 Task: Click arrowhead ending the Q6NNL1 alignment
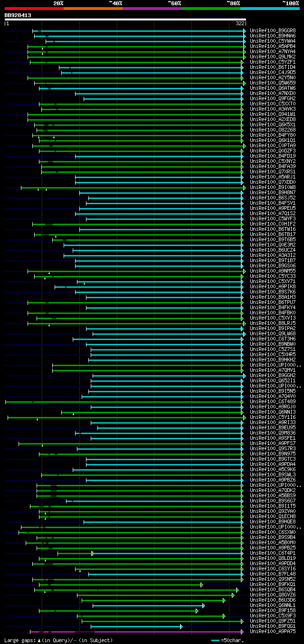[204, 606]
